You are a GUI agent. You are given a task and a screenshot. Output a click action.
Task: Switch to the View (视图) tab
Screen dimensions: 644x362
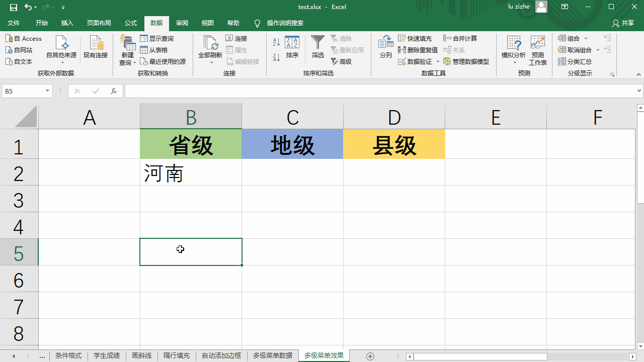tap(208, 23)
